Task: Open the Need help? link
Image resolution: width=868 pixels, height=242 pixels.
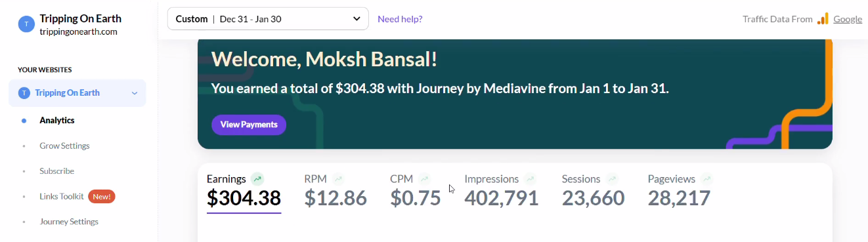Action: [400, 19]
